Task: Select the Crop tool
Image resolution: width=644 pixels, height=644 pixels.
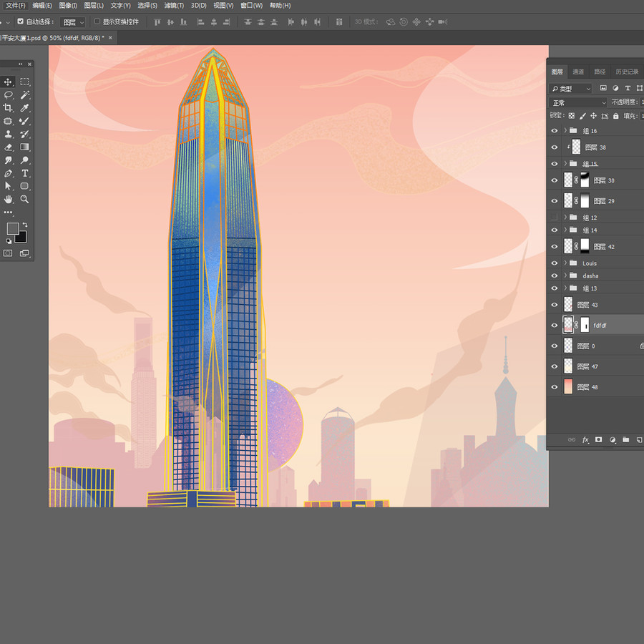Action: 8,108
